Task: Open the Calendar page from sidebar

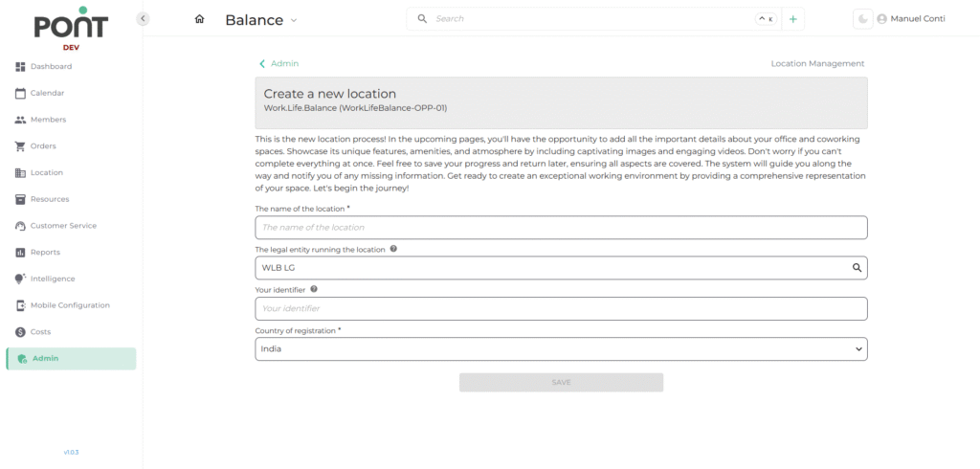Action: [47, 94]
